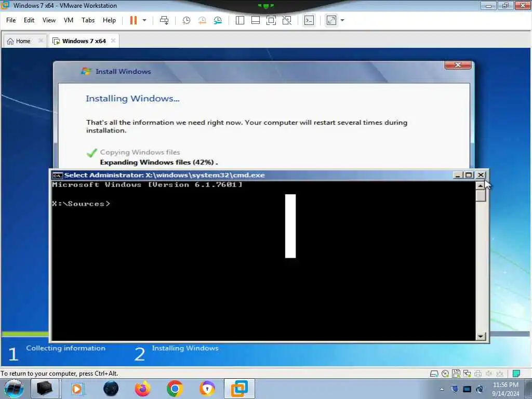Click the display monitor tray icon
Image resolution: width=532 pixels, height=399 pixels.
click(467, 389)
